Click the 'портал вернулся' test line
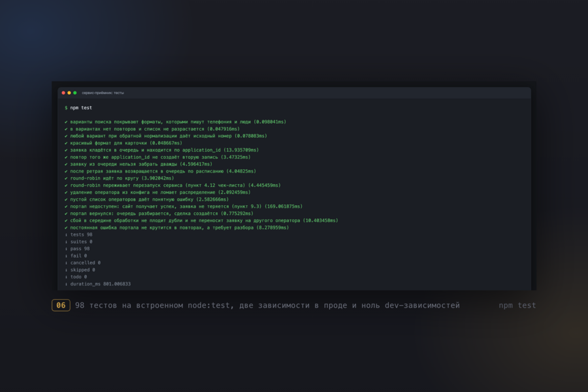Image resolution: width=588 pixels, height=392 pixels. (159, 214)
